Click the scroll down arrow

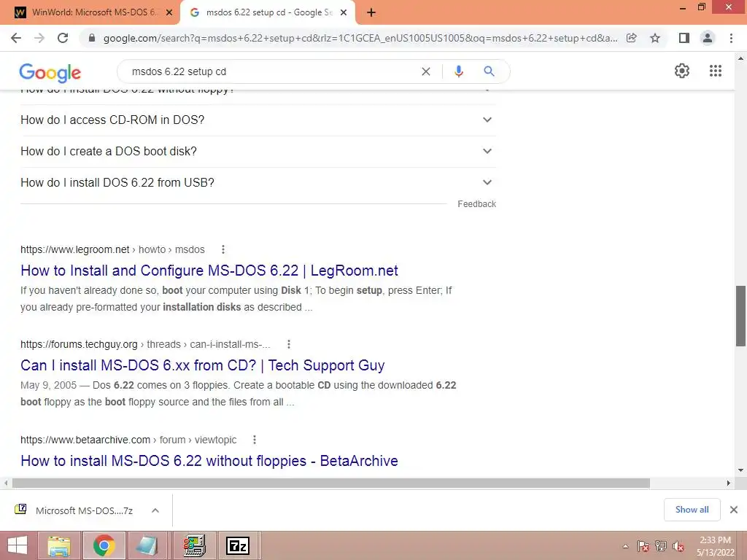pos(740,470)
